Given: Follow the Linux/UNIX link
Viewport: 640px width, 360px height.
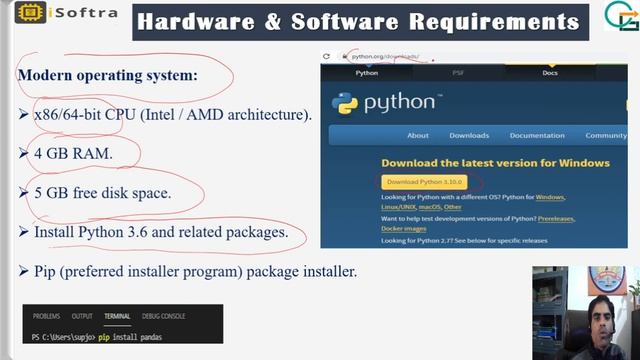Looking at the screenshot, I should 398,207.
